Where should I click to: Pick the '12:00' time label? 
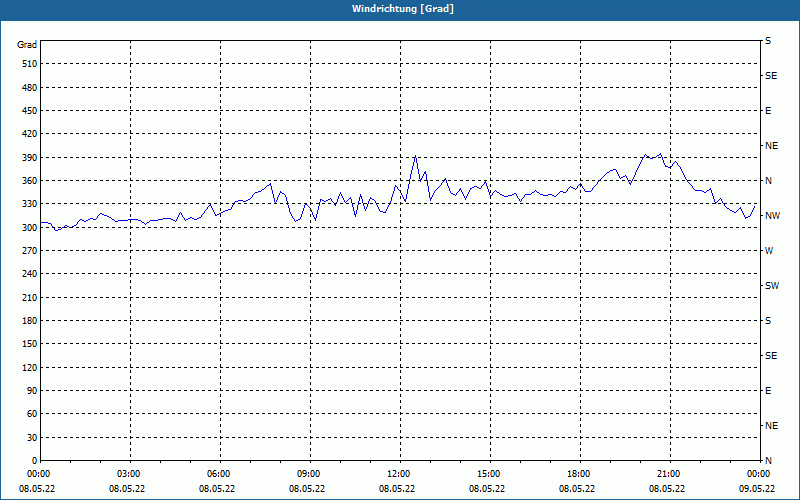point(398,474)
